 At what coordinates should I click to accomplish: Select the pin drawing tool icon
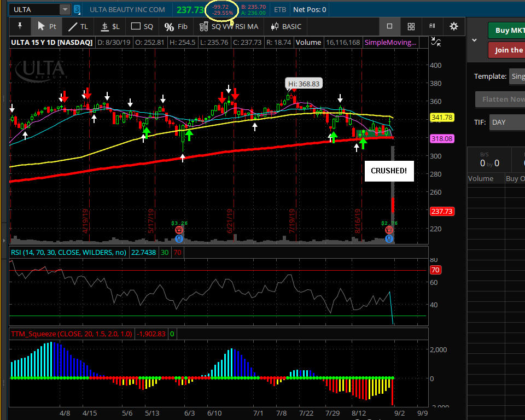[x=20, y=26]
